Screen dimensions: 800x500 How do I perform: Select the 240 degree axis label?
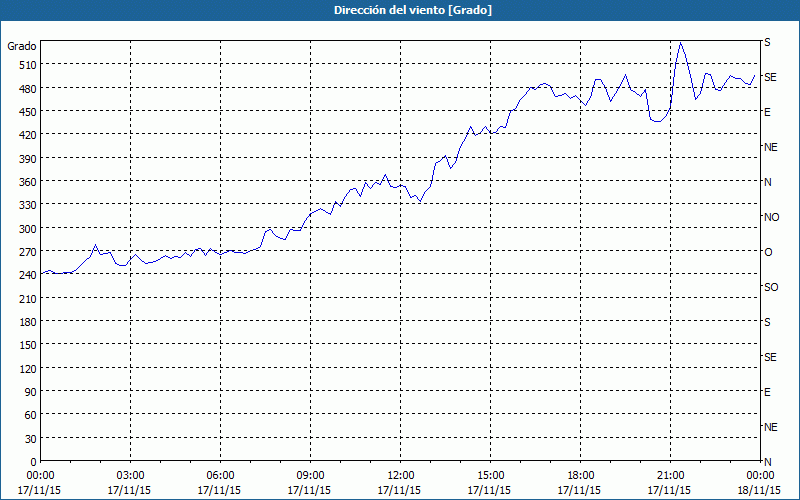coord(28,276)
